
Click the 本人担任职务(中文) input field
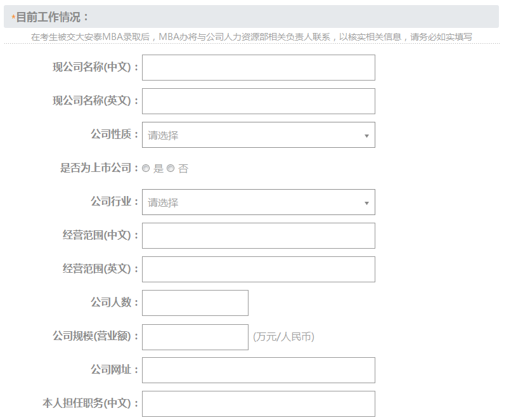click(259, 404)
